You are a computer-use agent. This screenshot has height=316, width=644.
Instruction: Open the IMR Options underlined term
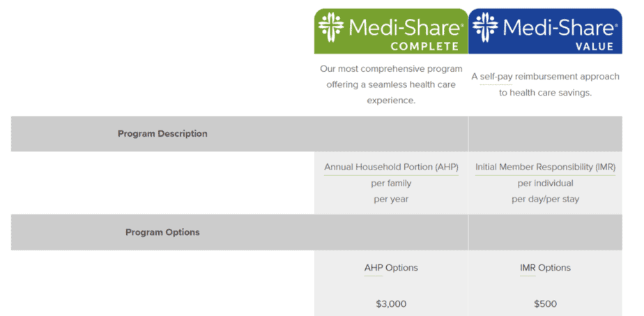(546, 268)
